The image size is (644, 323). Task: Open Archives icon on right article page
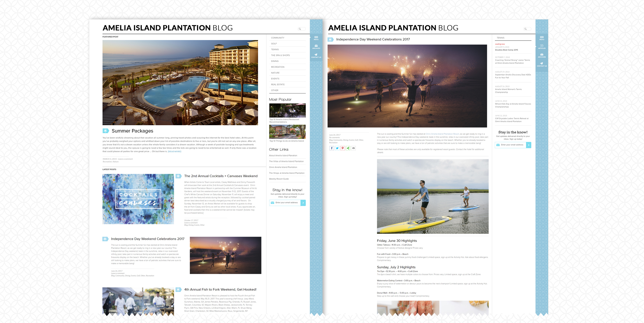click(542, 55)
